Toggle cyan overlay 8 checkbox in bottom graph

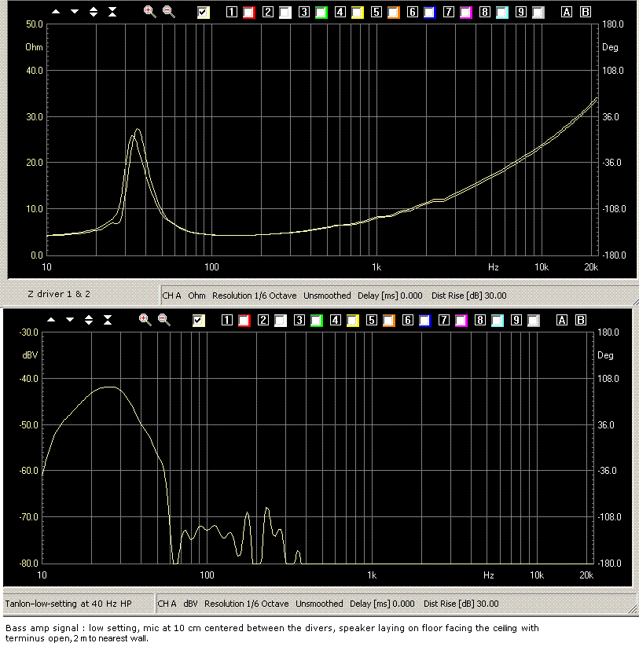(x=498, y=320)
